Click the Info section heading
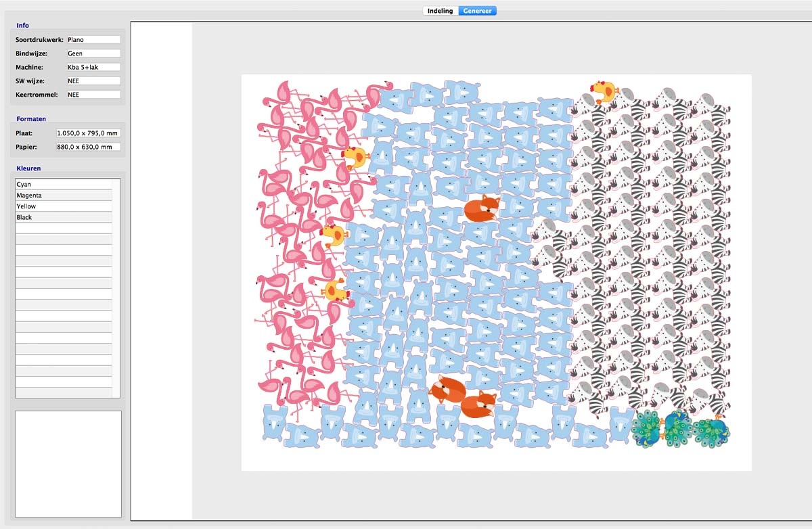This screenshot has height=529, width=812. (x=22, y=26)
